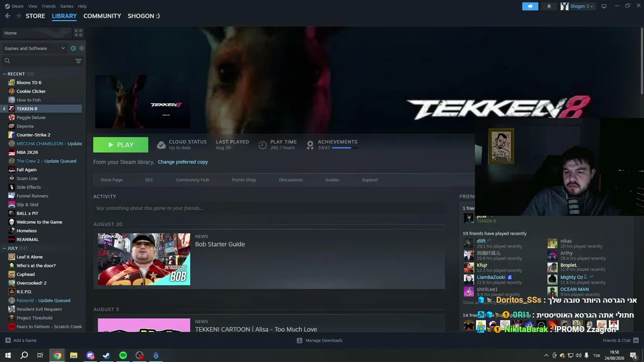Open TEKKEN! CARTOON Alisa news headline
This screenshot has height=362, width=644.
click(x=256, y=329)
